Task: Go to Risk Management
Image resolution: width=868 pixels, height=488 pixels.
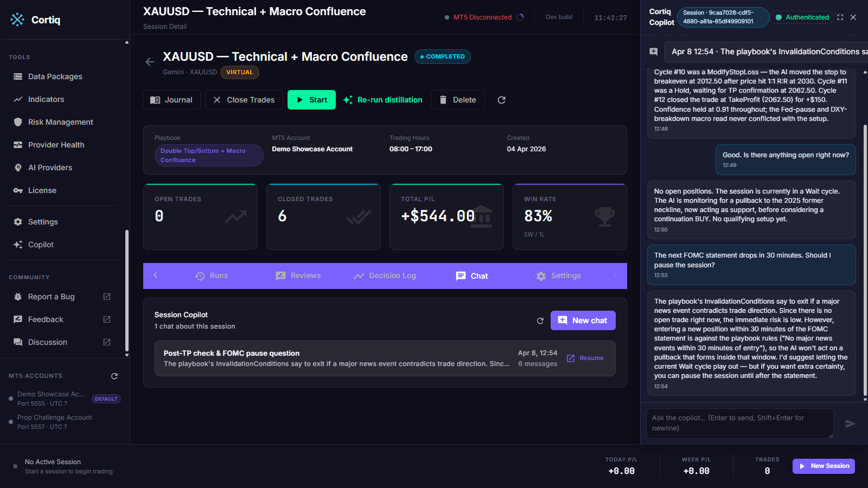Action: click(x=61, y=122)
